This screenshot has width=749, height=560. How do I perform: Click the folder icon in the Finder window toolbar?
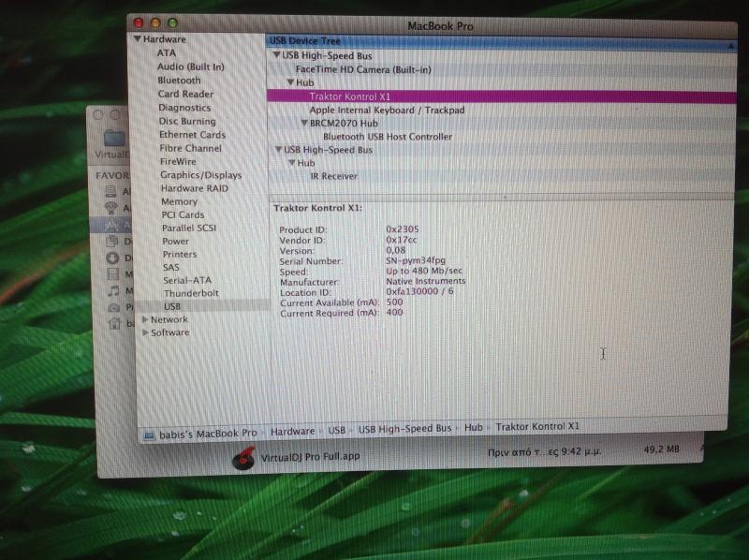114,138
